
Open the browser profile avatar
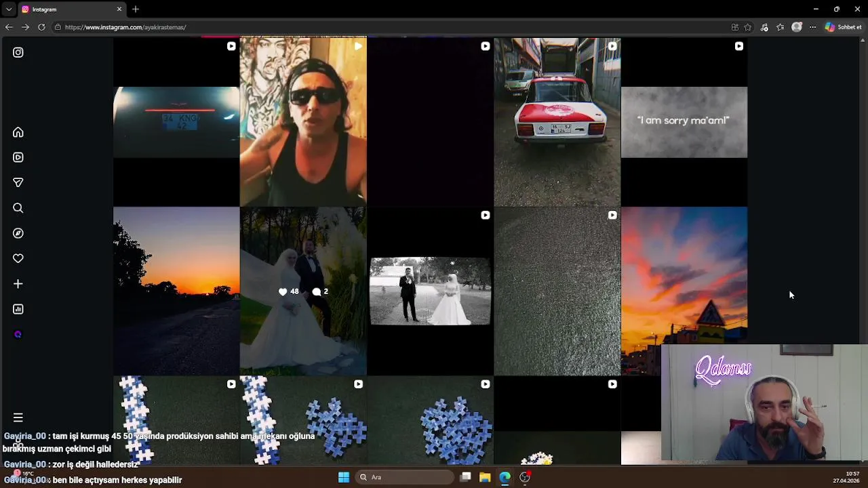click(797, 27)
